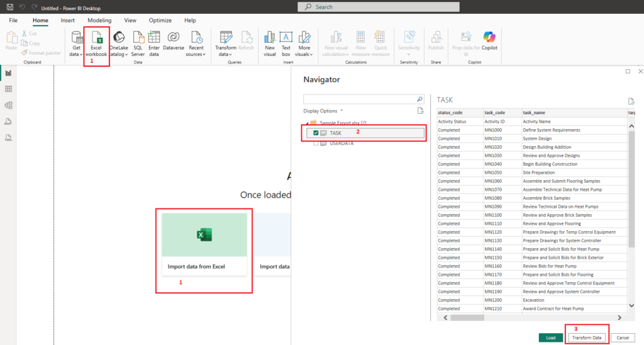This screenshot has height=345, width=644.
Task: Click the Undo arrow in title bar
Action: (22, 7)
